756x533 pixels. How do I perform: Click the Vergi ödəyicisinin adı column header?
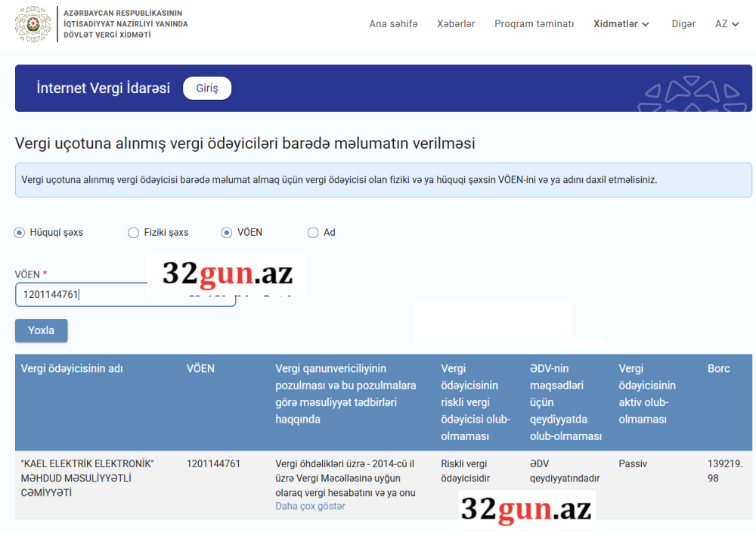(x=72, y=369)
